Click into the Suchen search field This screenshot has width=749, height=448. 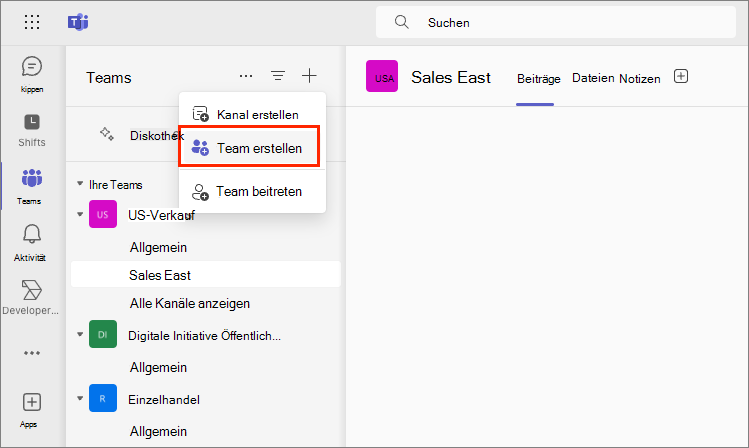click(556, 22)
